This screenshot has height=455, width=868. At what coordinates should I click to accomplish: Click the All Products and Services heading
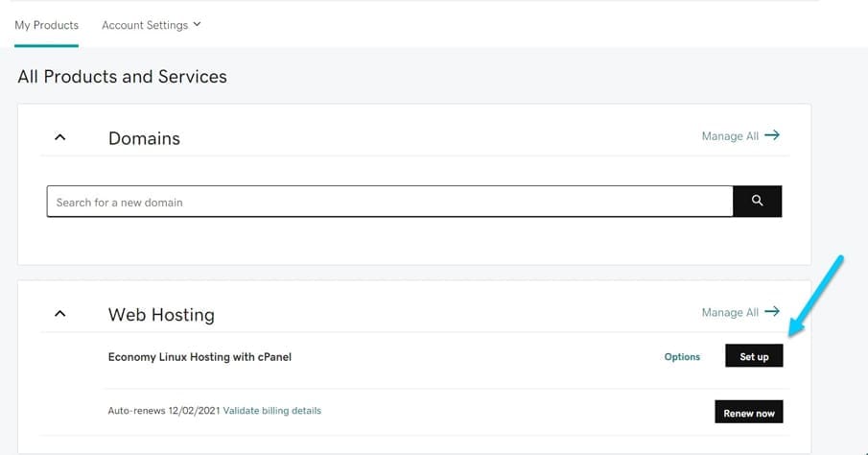pos(122,76)
